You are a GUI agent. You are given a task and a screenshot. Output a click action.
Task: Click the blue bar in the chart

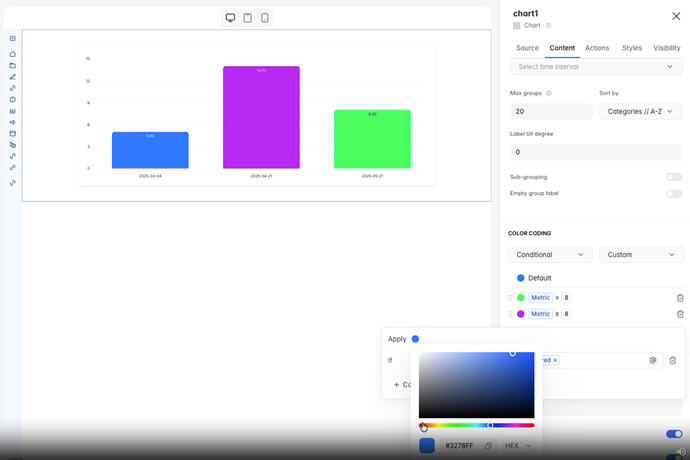tap(150, 150)
